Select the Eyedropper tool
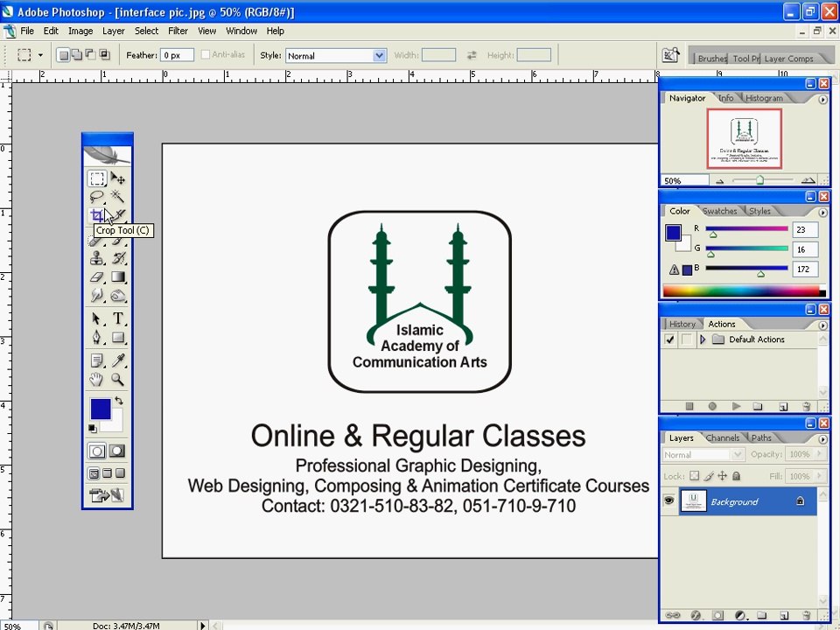 click(118, 360)
